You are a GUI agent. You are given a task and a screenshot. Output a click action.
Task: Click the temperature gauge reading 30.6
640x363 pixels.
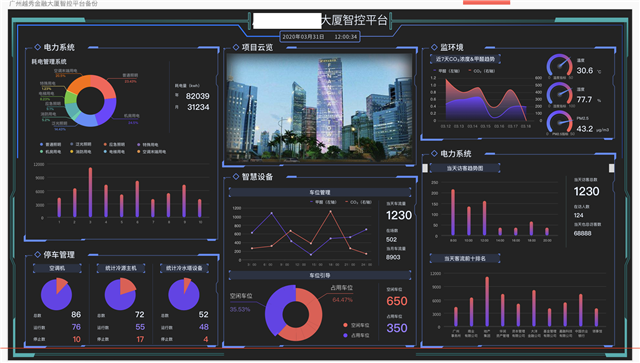(x=560, y=66)
